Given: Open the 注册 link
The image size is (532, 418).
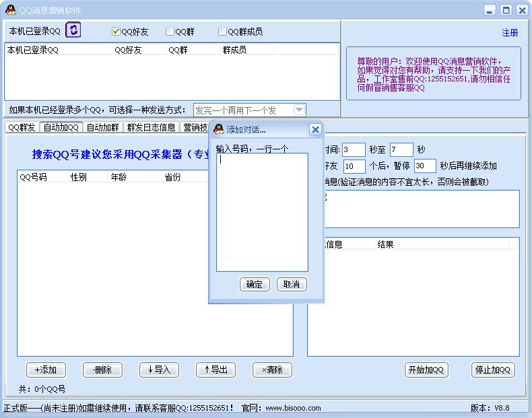Looking at the screenshot, I should click(x=510, y=33).
